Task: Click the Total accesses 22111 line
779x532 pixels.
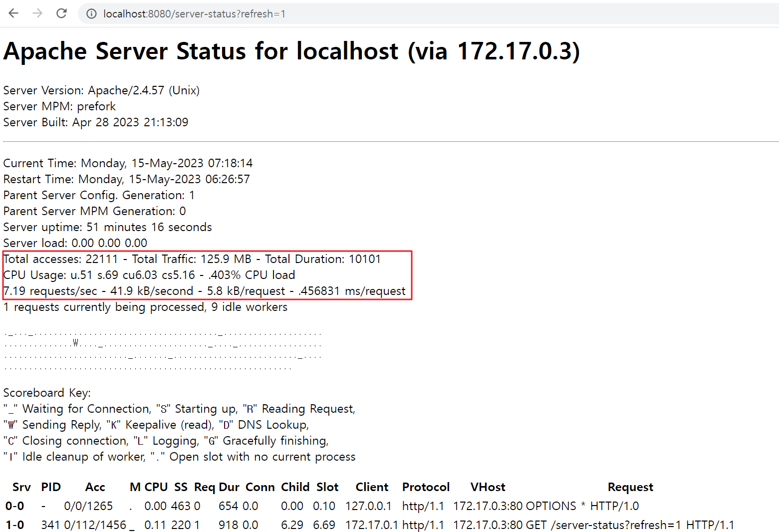Action: pos(192,259)
